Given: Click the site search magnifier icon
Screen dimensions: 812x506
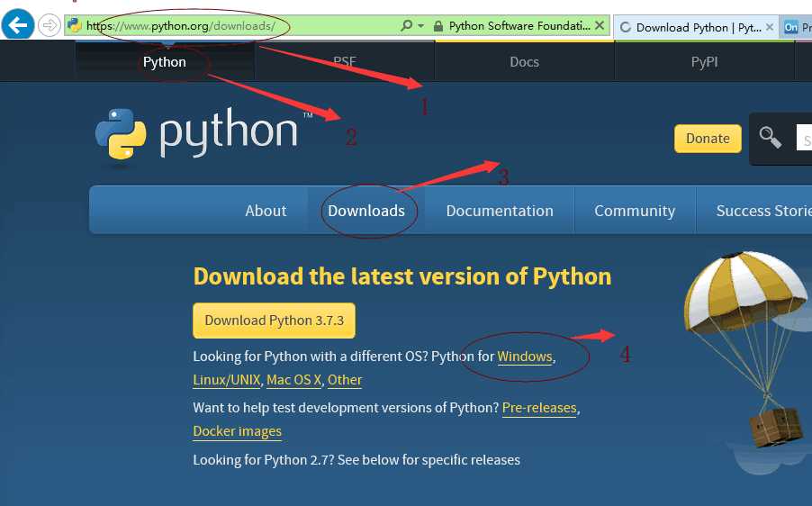Looking at the screenshot, I should click(x=770, y=138).
